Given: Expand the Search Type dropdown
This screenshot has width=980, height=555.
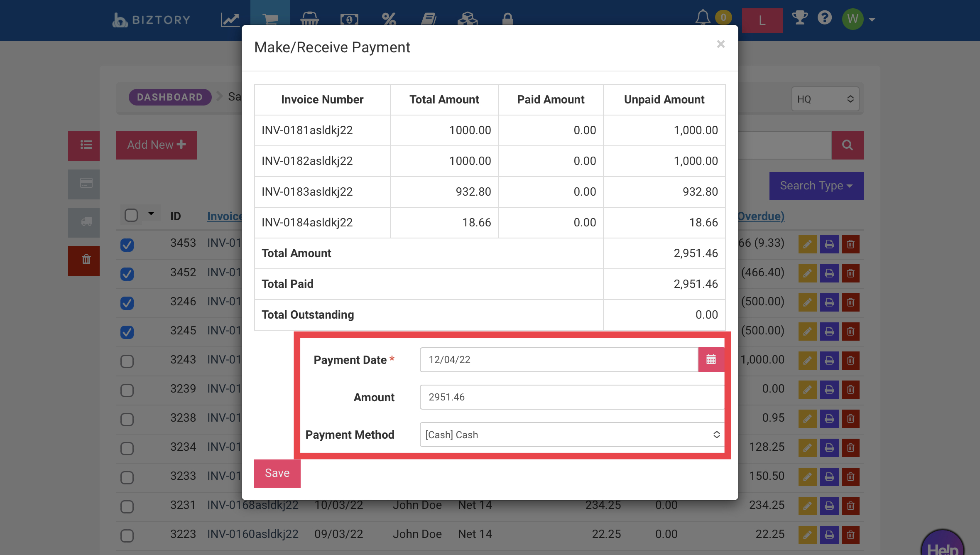Looking at the screenshot, I should (816, 186).
